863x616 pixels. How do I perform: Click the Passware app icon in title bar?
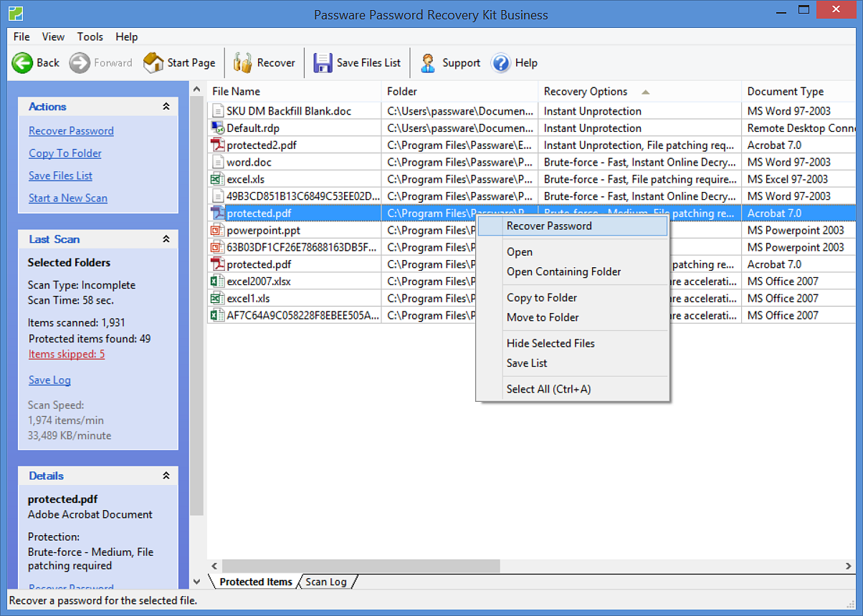[x=16, y=13]
